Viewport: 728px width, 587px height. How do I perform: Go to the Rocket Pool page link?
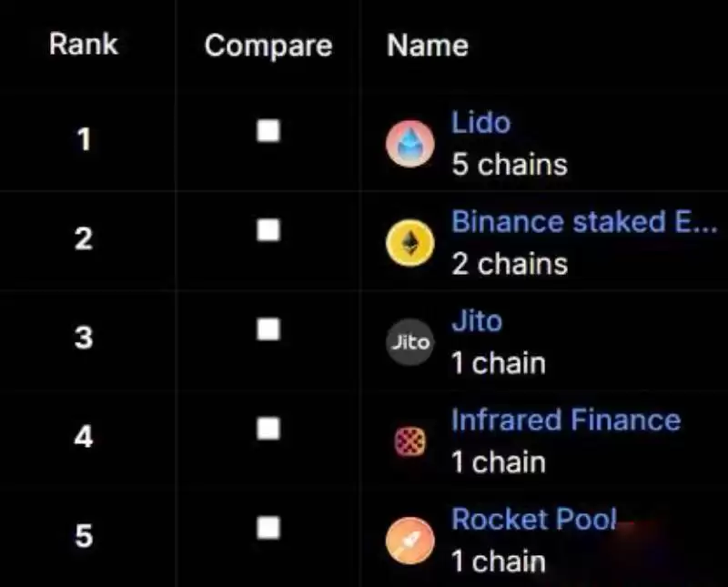tap(533, 520)
